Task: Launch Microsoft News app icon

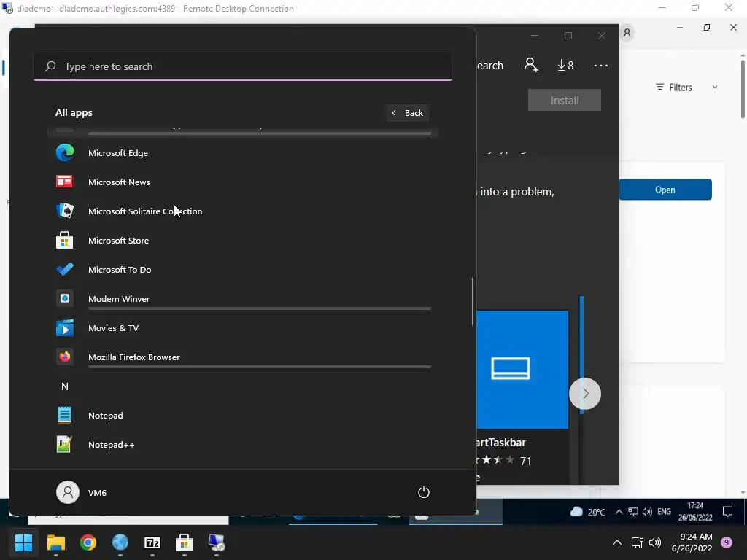Action: pyautogui.click(x=65, y=182)
